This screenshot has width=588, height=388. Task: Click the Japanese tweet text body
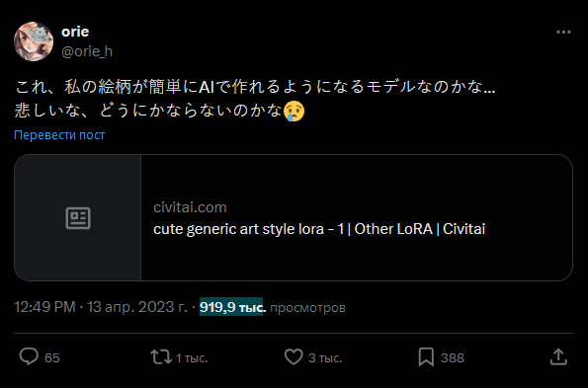(255, 99)
